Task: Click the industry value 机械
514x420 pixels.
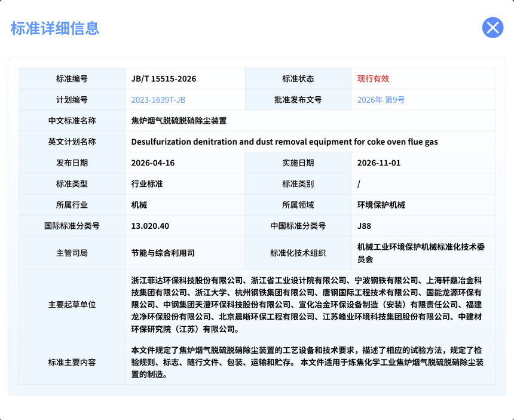Action: [x=139, y=205]
